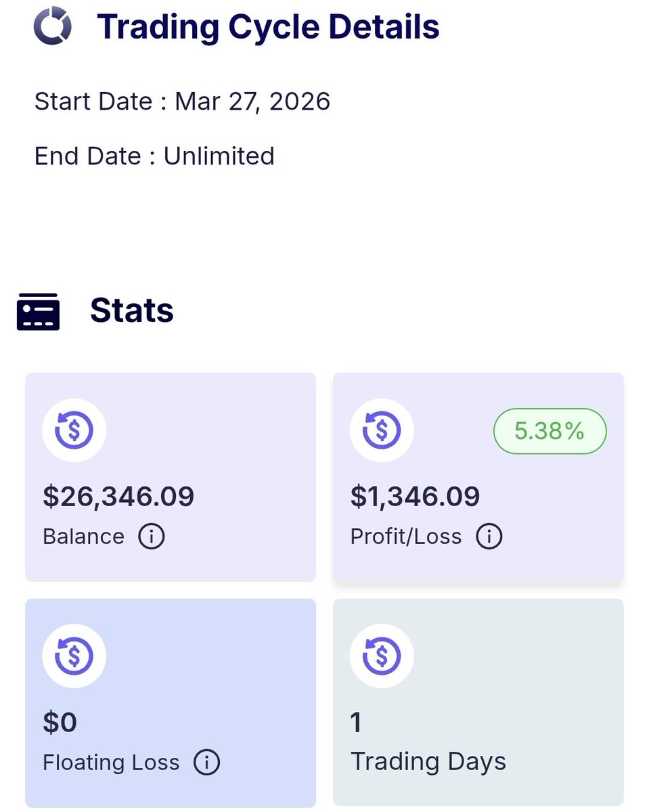This screenshot has width=649, height=812.
Task: Click the End Date Unlimited text
Action: [154, 156]
